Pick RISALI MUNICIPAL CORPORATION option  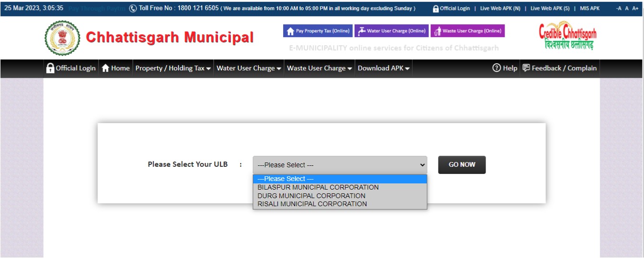(x=312, y=204)
